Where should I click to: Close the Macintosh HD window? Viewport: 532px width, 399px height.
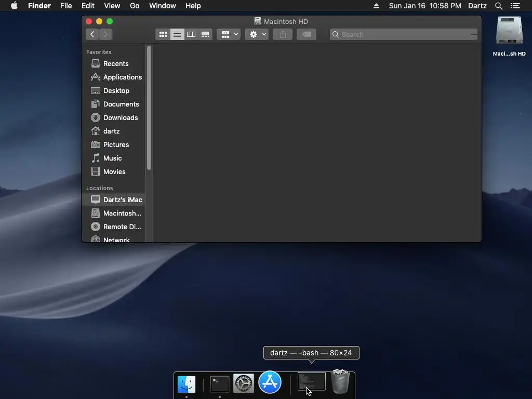pos(89,21)
